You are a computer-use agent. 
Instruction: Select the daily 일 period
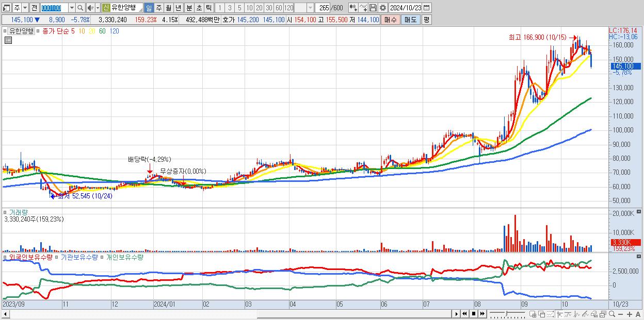coord(149,8)
